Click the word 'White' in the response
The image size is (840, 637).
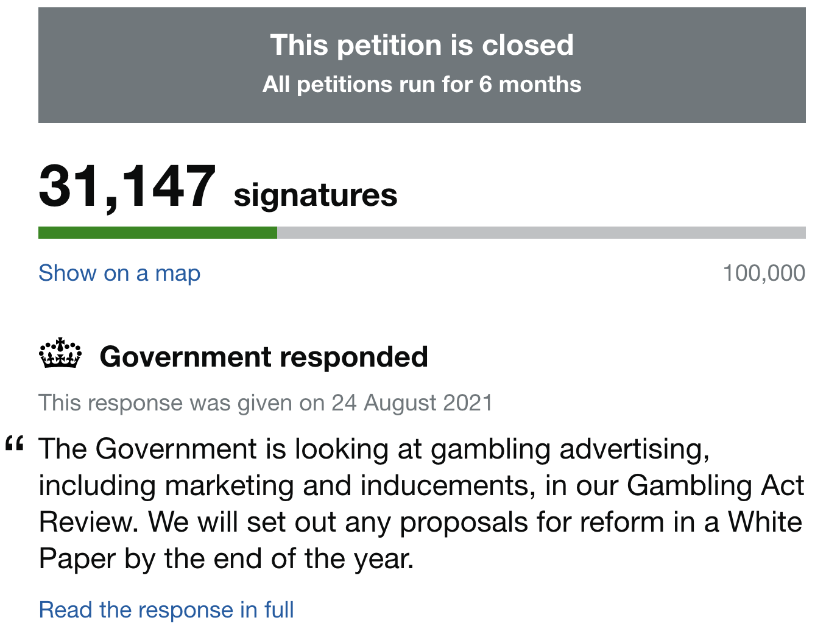765,523
